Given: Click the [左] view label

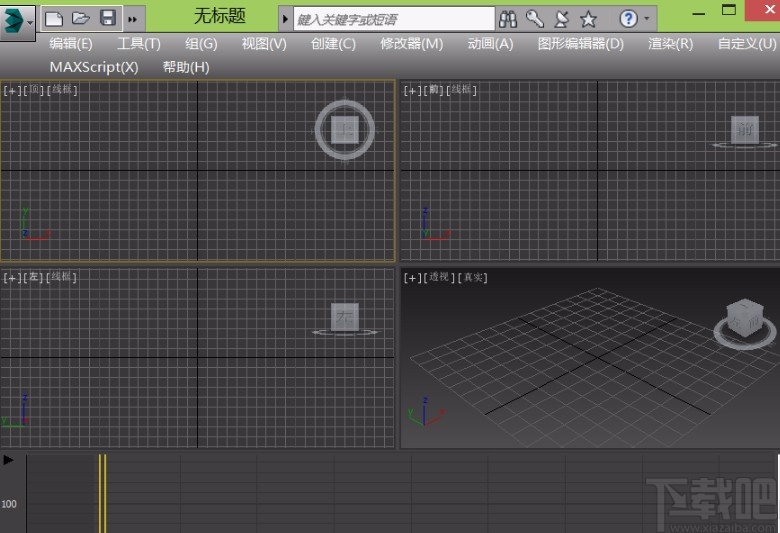Looking at the screenshot, I should [34, 277].
